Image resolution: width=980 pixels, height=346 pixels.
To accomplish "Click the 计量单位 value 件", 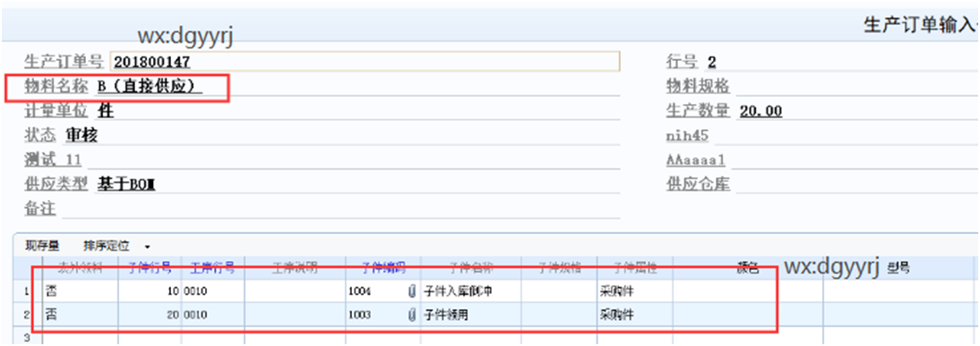I will point(106,111).
